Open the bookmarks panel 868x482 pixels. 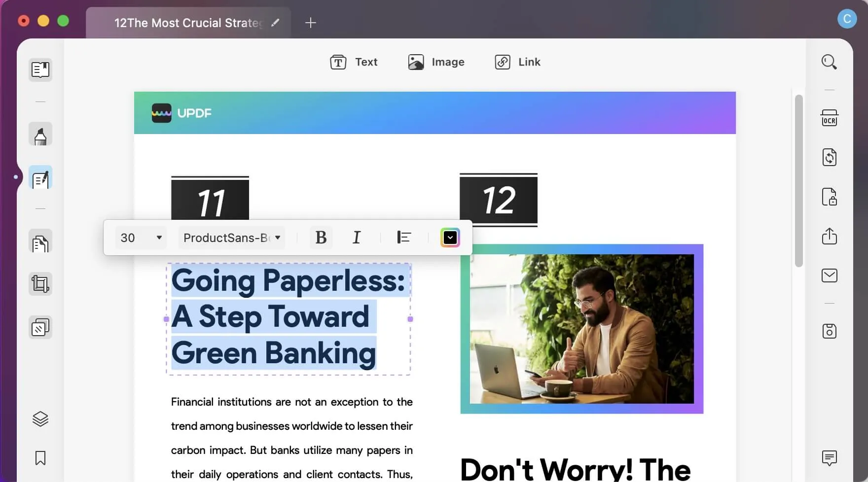pyautogui.click(x=40, y=458)
